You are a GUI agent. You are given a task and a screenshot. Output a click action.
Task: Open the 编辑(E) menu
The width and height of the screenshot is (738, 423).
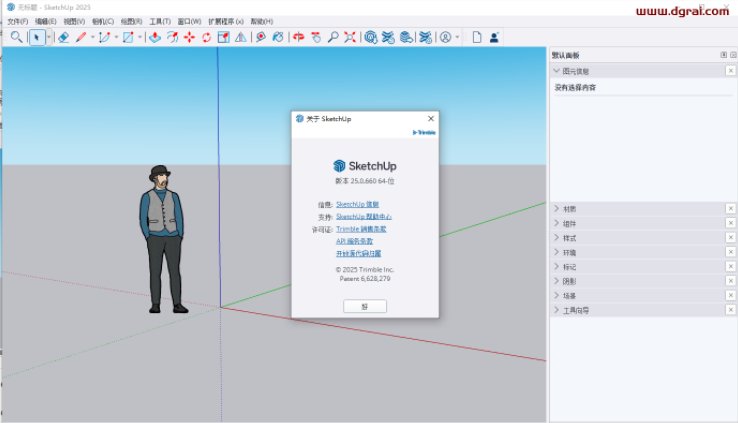[x=46, y=22]
